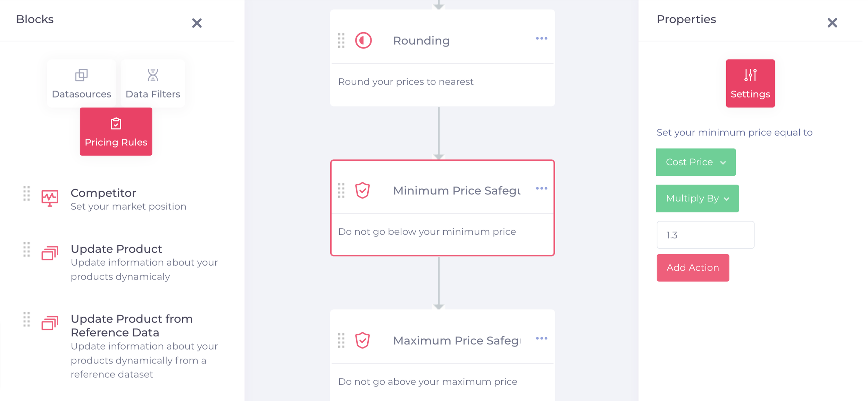The height and width of the screenshot is (401, 868).
Task: Click the three-dot menu on Maximum Price Safeguard
Action: click(x=542, y=339)
